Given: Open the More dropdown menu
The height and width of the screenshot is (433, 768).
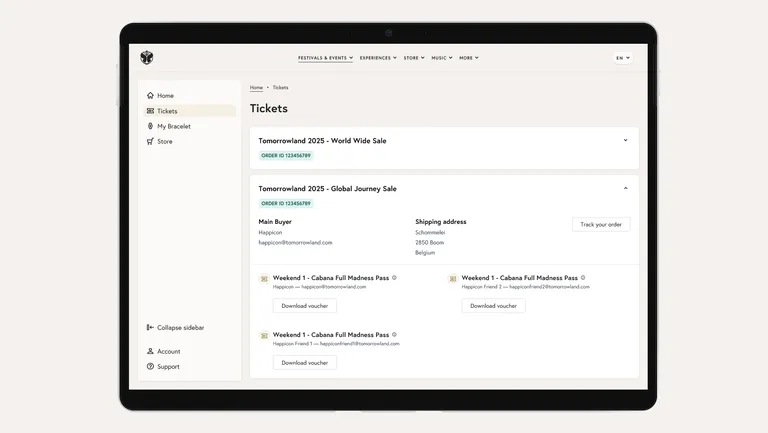Looking at the screenshot, I should [x=469, y=58].
